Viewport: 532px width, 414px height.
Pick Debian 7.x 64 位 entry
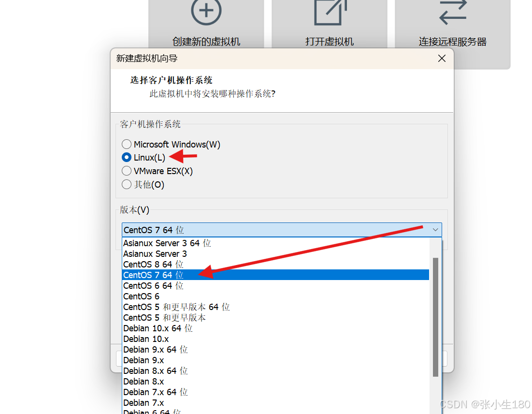pos(275,392)
